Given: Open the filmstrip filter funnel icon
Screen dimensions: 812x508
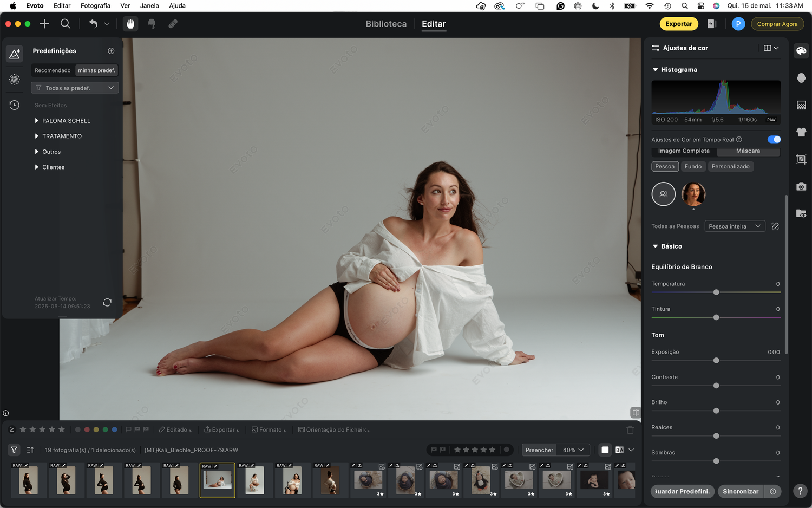Looking at the screenshot, I should point(14,450).
